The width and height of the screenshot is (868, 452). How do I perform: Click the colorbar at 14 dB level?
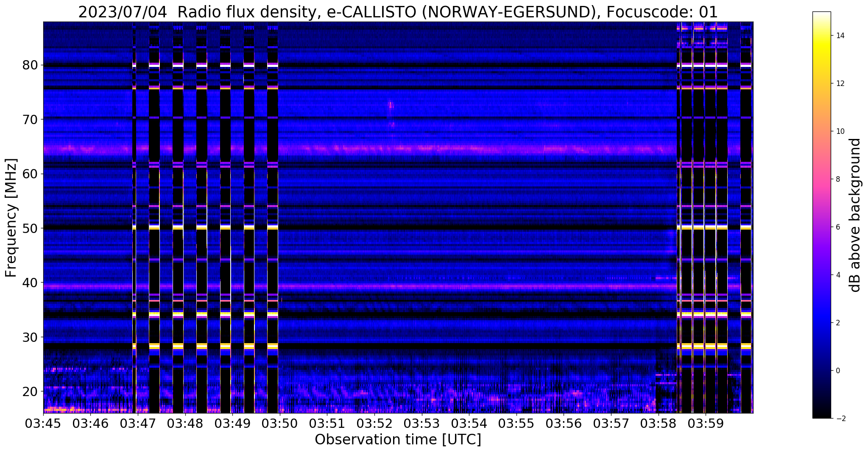point(821,36)
